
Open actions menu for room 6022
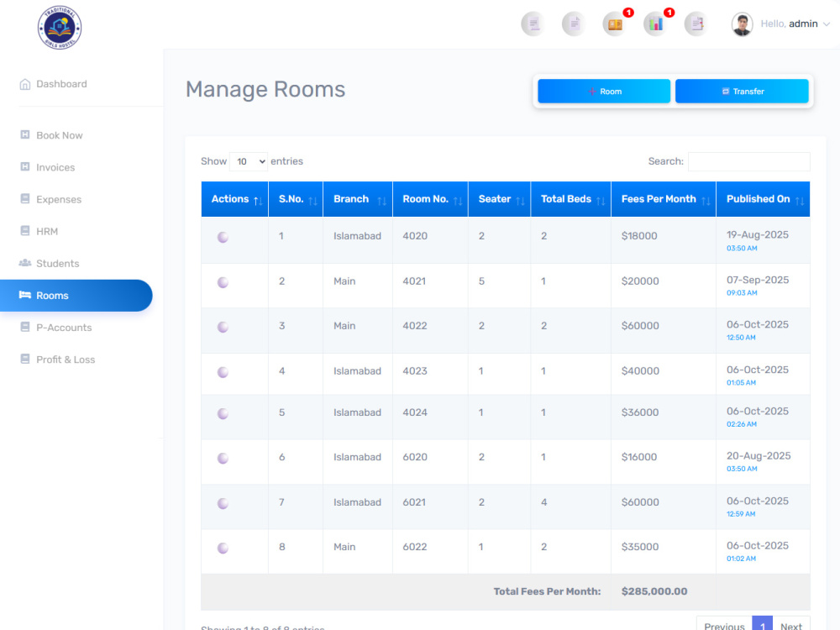(223, 548)
